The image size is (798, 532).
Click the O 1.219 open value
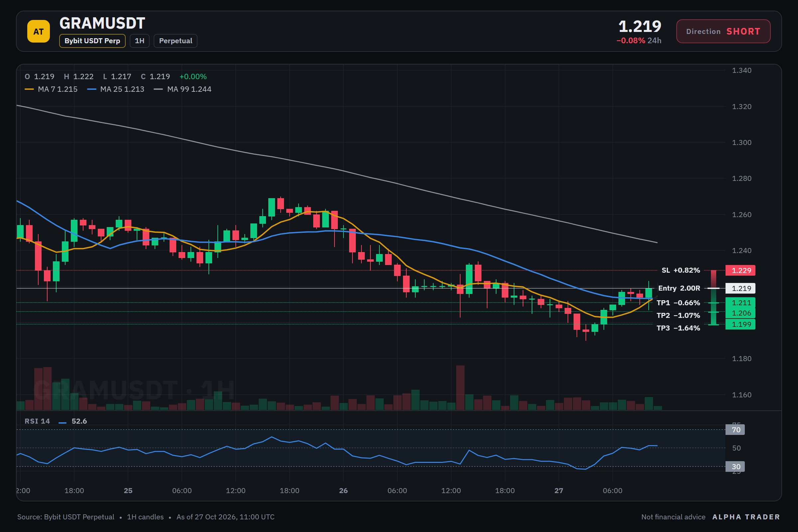click(39, 77)
